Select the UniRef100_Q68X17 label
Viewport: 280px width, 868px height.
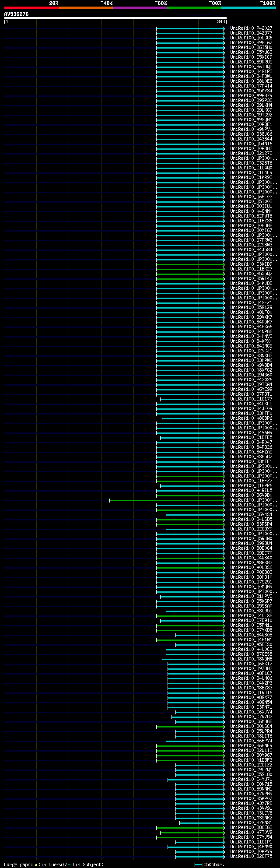click(x=251, y=664)
